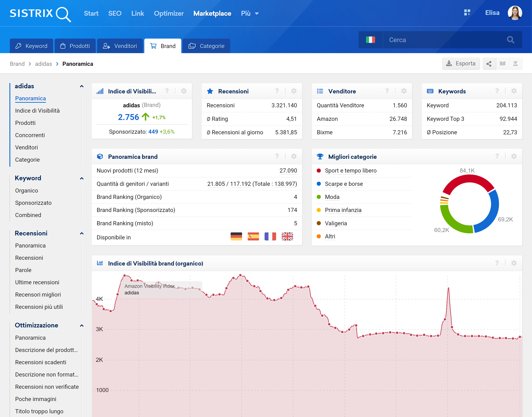Open settings gear of the Panoramica brand box
Viewport: 532px width, 417px height.
tap(294, 156)
